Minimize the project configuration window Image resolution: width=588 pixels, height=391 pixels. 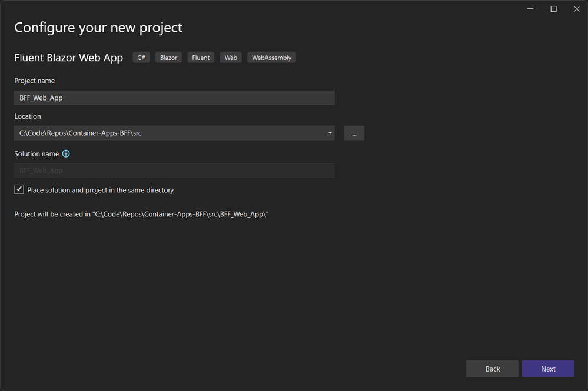[x=530, y=9]
